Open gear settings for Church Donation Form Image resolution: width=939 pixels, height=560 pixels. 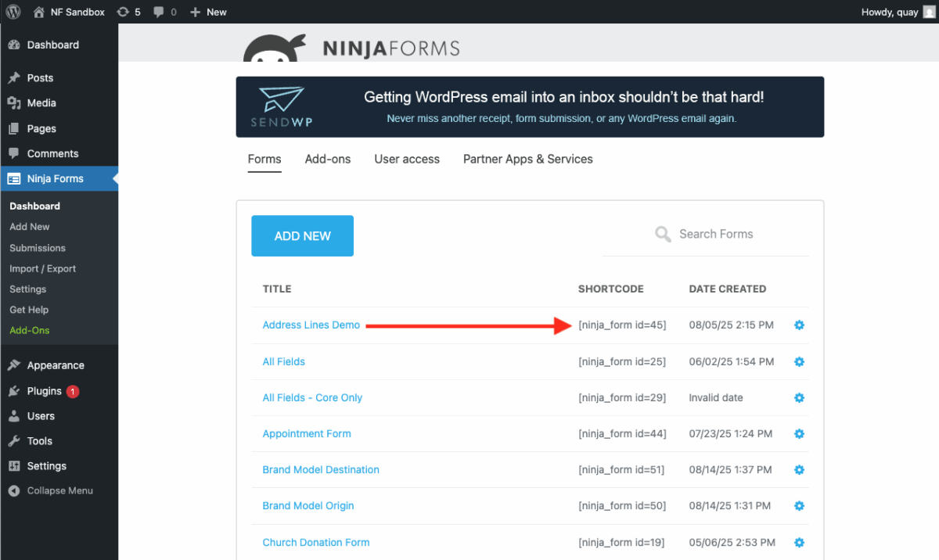point(799,542)
